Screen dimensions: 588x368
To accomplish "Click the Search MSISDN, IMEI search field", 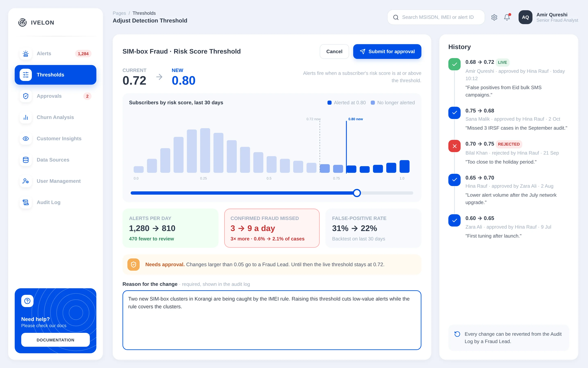I will tap(436, 17).
